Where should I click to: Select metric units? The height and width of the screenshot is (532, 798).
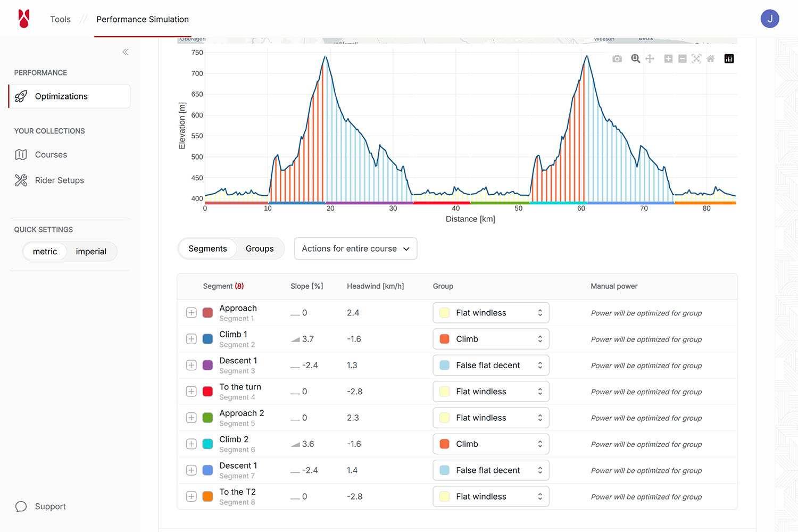45,252
